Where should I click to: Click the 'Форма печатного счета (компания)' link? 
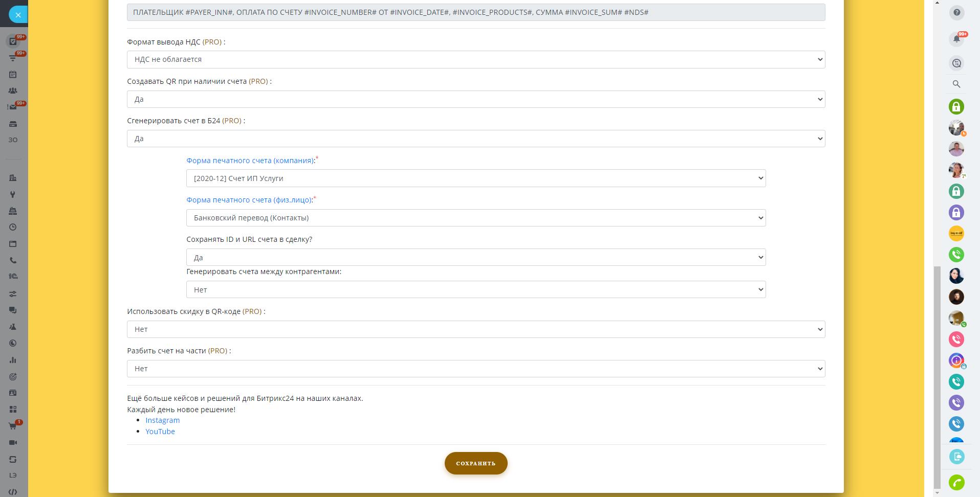tap(250, 161)
